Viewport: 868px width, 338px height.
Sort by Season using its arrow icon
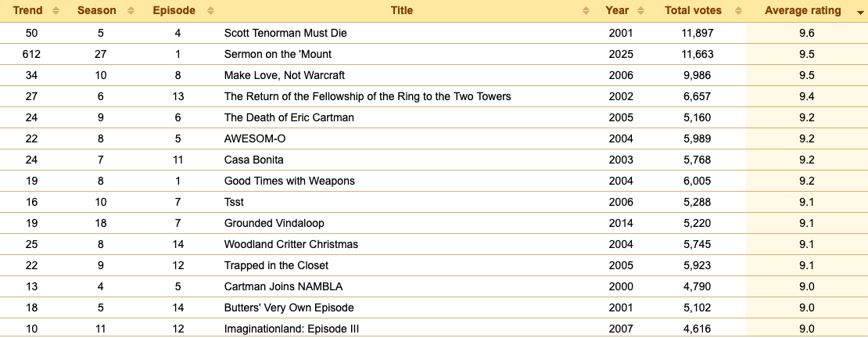point(131,11)
